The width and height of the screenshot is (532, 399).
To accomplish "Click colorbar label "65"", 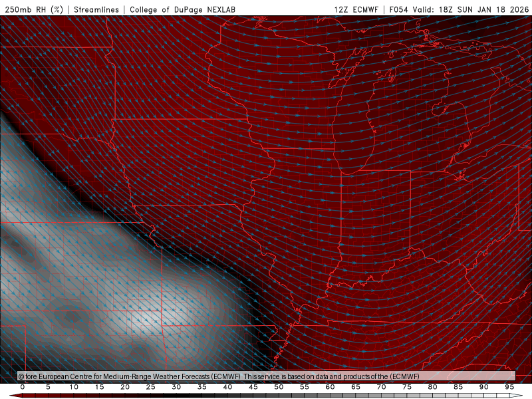I will tap(356, 387).
